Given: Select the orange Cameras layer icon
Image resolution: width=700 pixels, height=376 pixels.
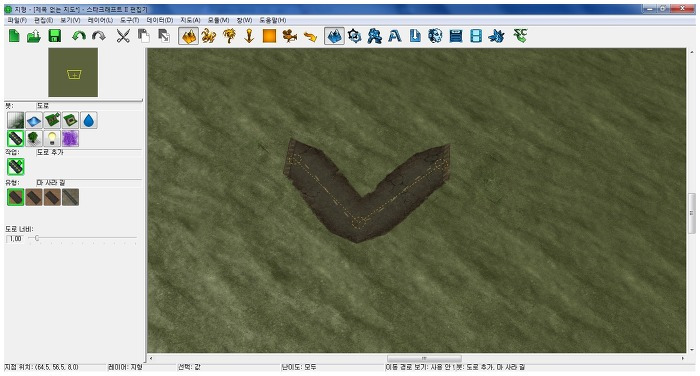Looking at the screenshot, I should (x=290, y=36).
